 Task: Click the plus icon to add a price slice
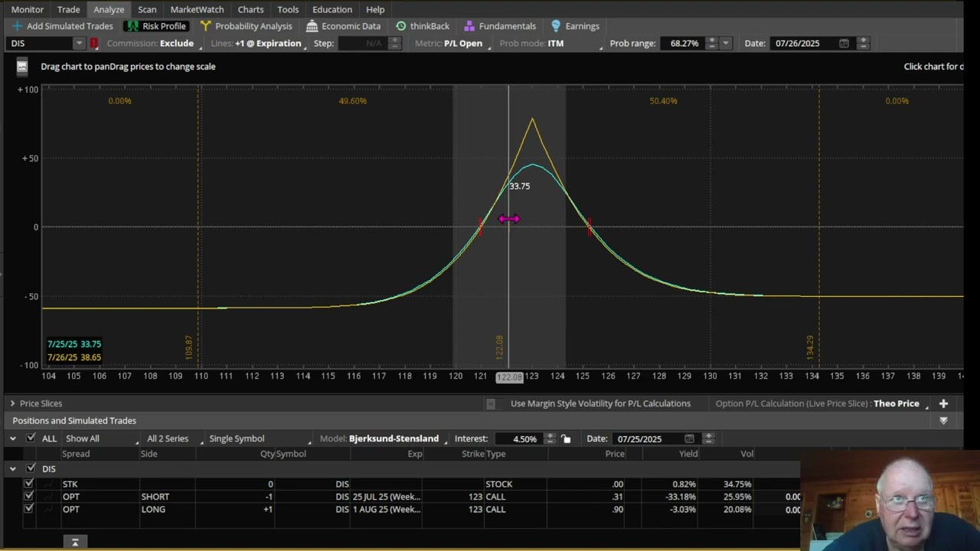(x=943, y=403)
